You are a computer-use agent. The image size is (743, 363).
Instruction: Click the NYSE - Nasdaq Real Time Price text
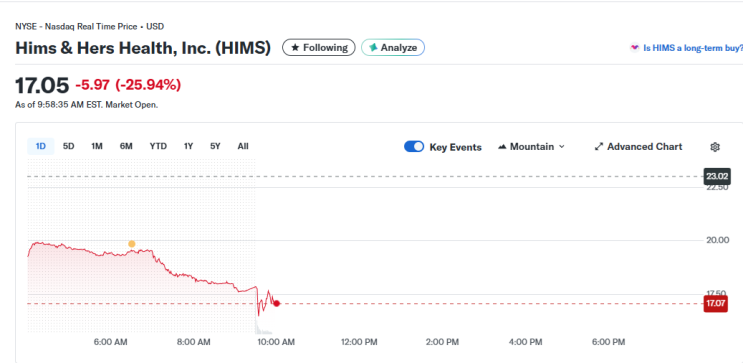click(90, 27)
